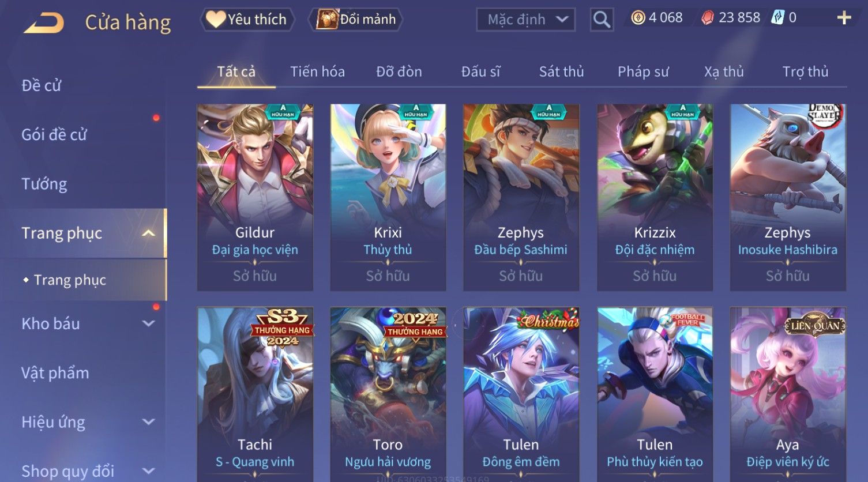Open Yêu thích heart favorites
Screen dimensions: 868x482
click(x=247, y=20)
